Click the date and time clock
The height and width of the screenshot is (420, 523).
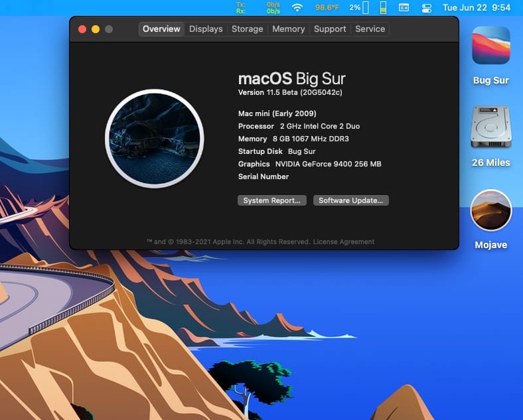coord(477,7)
